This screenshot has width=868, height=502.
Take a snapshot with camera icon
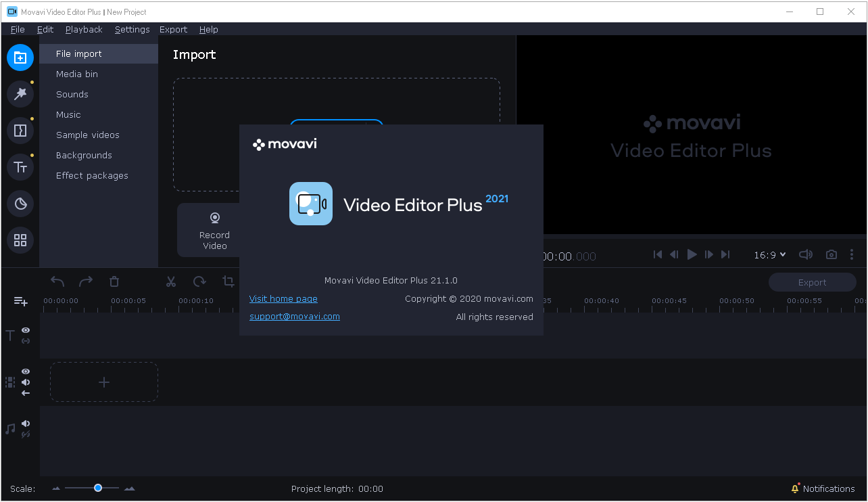tap(831, 254)
